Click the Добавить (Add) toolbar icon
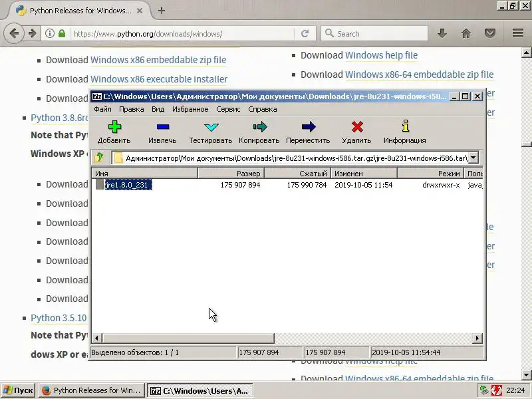Screen dimensions: 532x399 pyautogui.click(x=114, y=127)
